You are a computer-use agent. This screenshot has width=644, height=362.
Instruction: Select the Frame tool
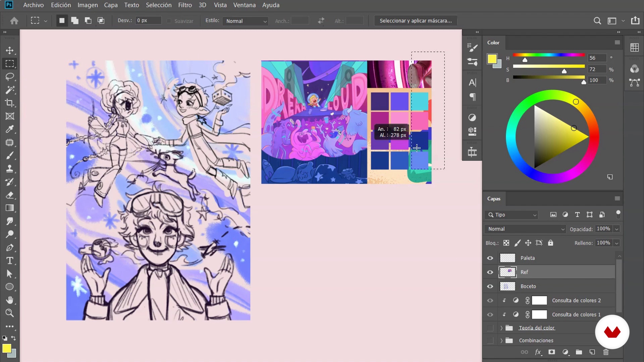click(x=10, y=116)
